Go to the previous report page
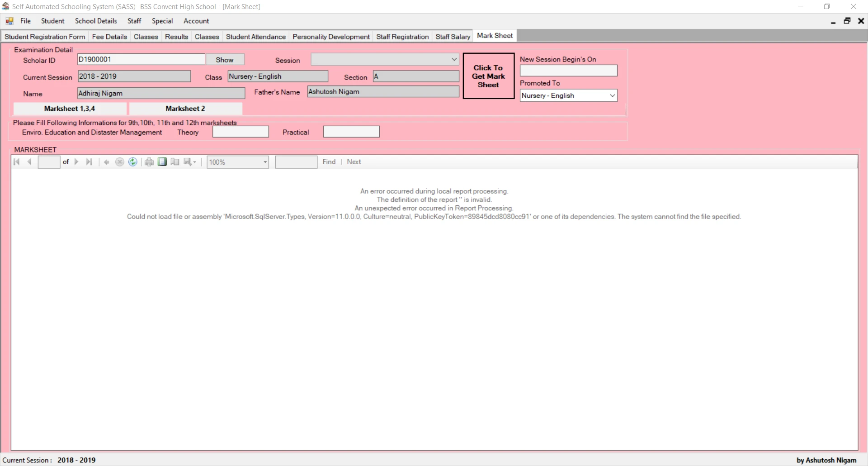Image resolution: width=868 pixels, height=466 pixels. click(30, 162)
